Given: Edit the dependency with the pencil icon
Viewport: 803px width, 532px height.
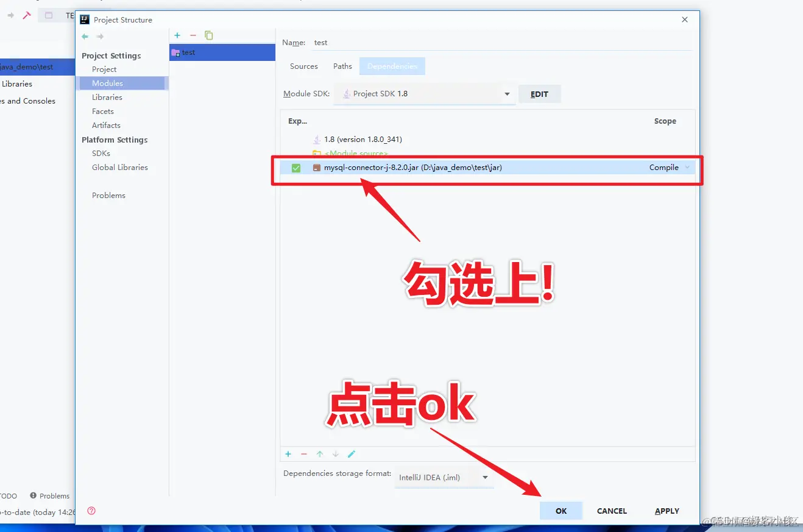Looking at the screenshot, I should click(352, 454).
